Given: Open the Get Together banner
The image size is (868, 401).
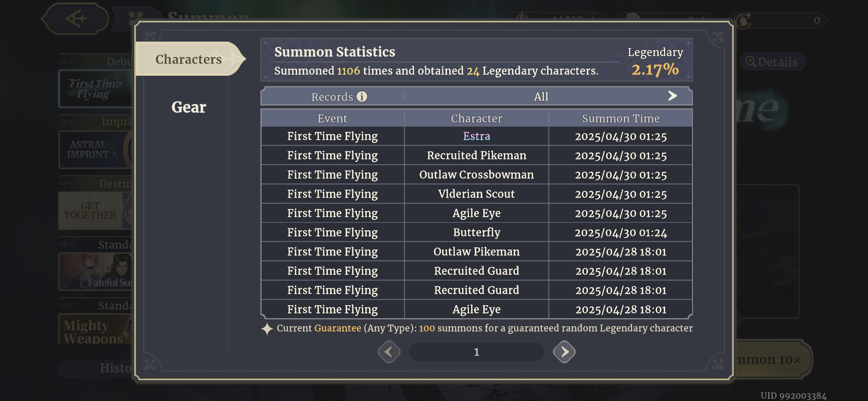Looking at the screenshot, I should (x=95, y=211).
